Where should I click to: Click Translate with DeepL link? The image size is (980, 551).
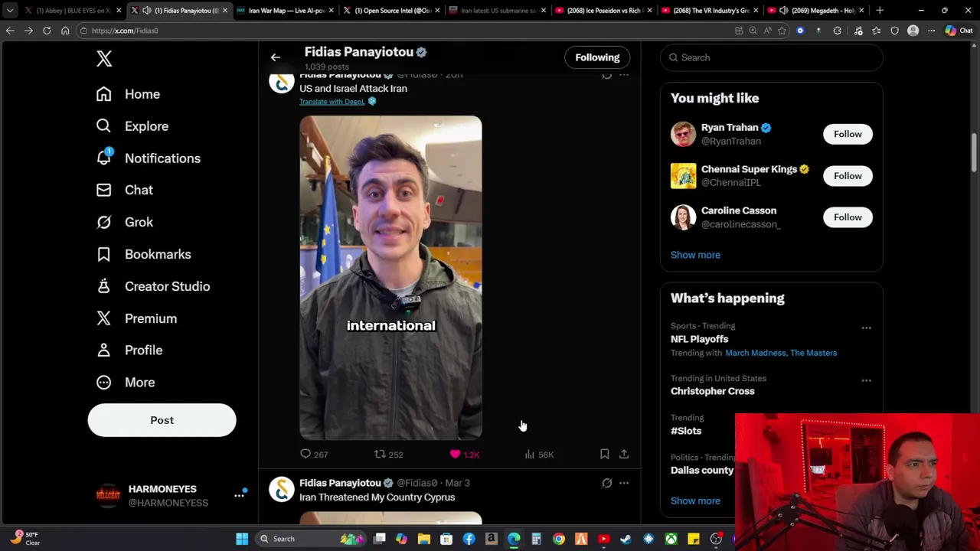(x=332, y=102)
